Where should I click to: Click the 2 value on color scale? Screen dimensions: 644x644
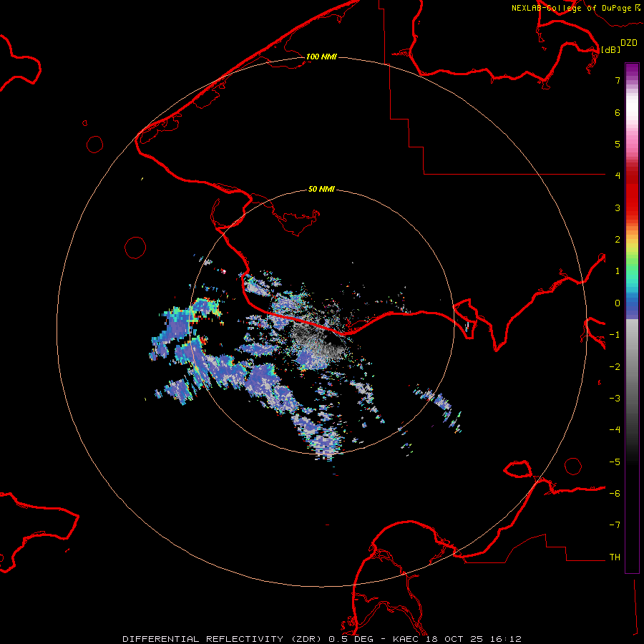(x=618, y=240)
